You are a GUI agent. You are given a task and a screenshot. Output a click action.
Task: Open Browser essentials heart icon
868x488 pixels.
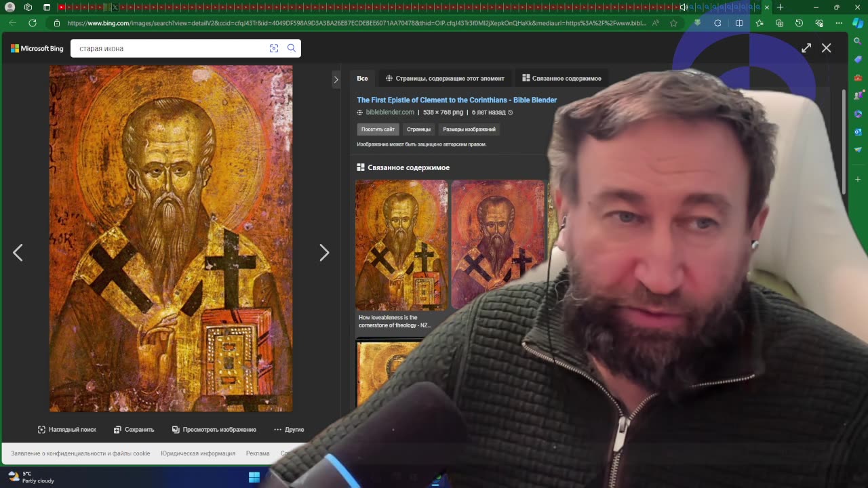[x=819, y=23]
